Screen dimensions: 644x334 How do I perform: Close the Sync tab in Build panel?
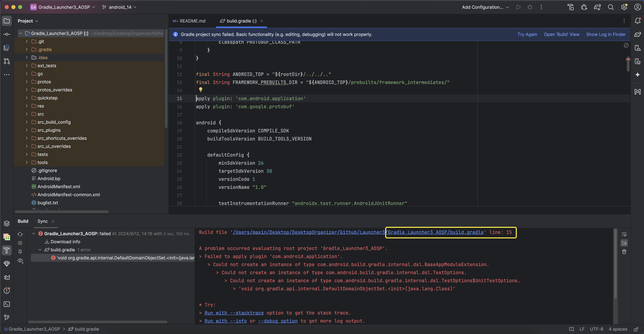[x=53, y=221]
